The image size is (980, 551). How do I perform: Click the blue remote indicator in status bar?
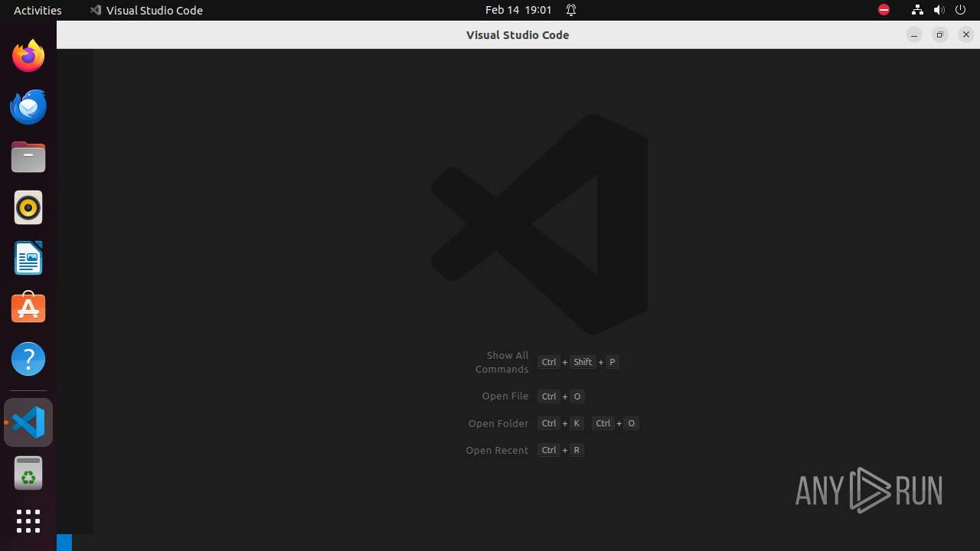[64, 543]
